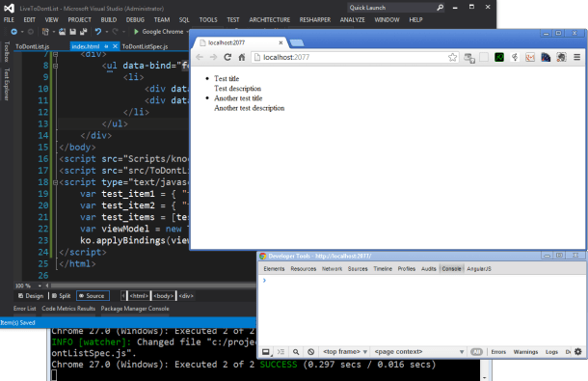This screenshot has height=381, width=588.
Task: Click Open File icon in Visual Studio toolbar
Action: 63,32
